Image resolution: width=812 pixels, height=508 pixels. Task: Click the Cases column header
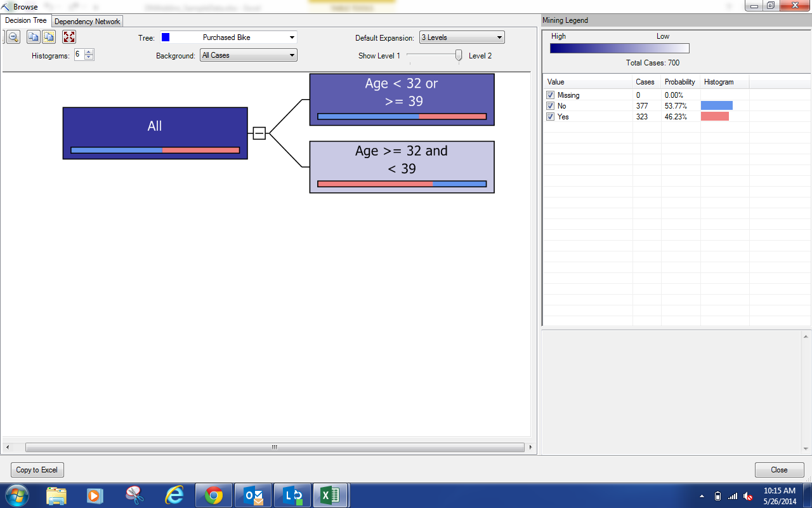[647, 82]
